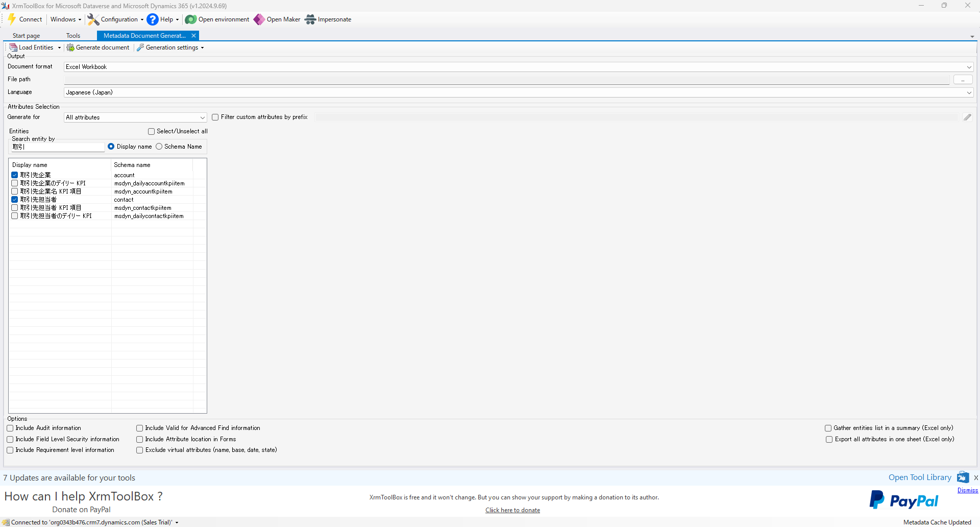Open the tab list dropdown arrow at right
This screenshot has width=980, height=527.
click(972, 37)
